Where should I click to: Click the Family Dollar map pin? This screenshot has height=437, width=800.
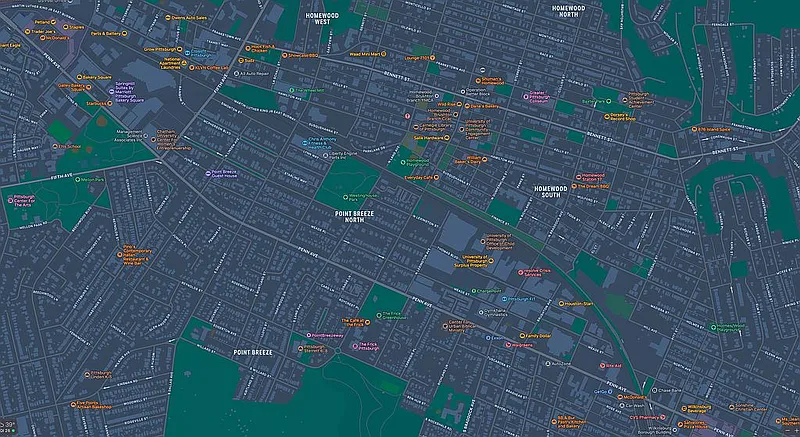[x=523, y=336]
